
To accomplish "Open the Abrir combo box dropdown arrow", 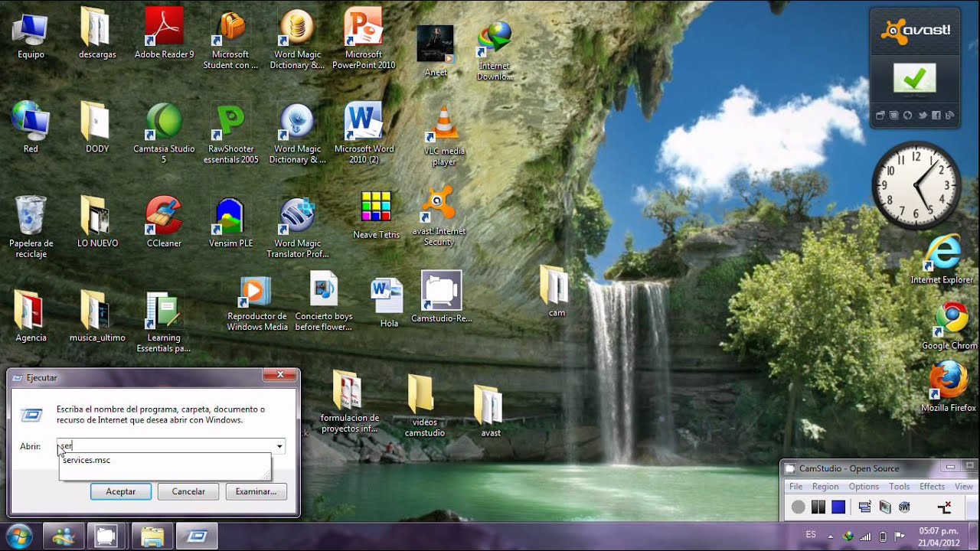I will [x=279, y=446].
